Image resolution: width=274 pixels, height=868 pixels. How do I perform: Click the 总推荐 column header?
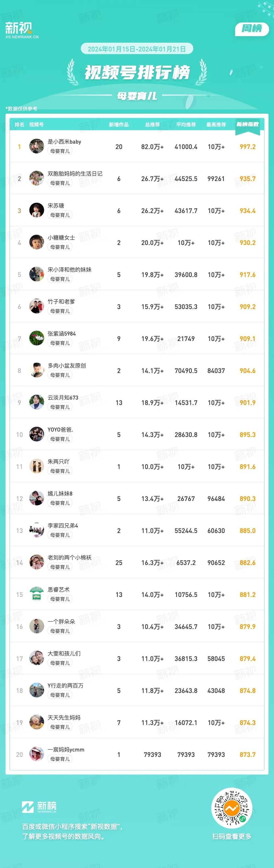152,125
